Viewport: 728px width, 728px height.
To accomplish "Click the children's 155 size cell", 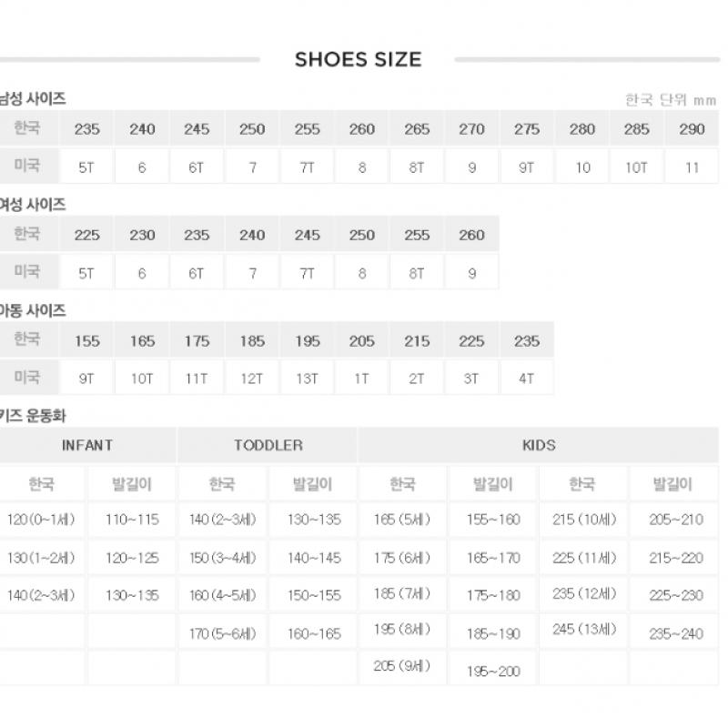I will click(x=87, y=341).
